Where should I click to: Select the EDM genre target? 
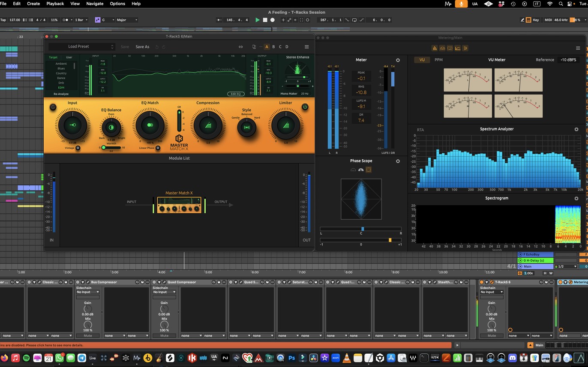61,87
